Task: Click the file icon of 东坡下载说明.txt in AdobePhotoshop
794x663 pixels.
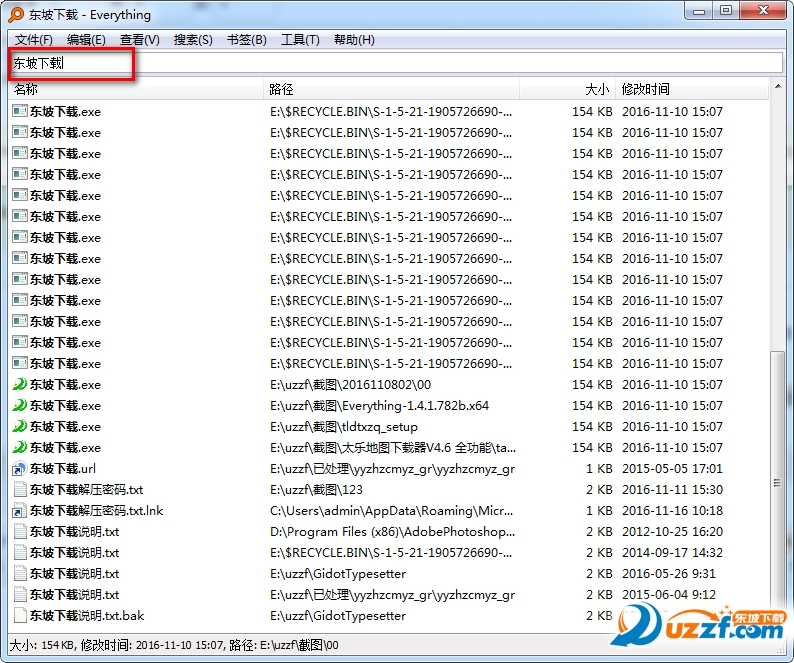Action: (x=20, y=532)
